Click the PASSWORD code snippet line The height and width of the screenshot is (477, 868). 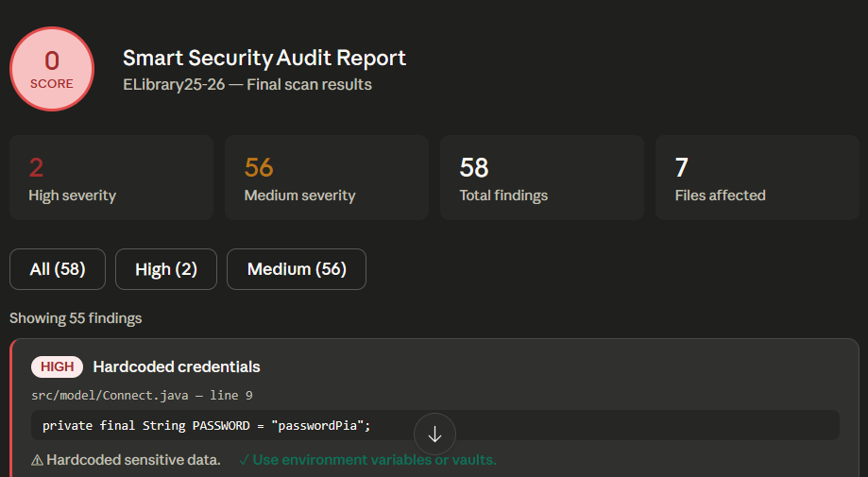click(x=435, y=426)
